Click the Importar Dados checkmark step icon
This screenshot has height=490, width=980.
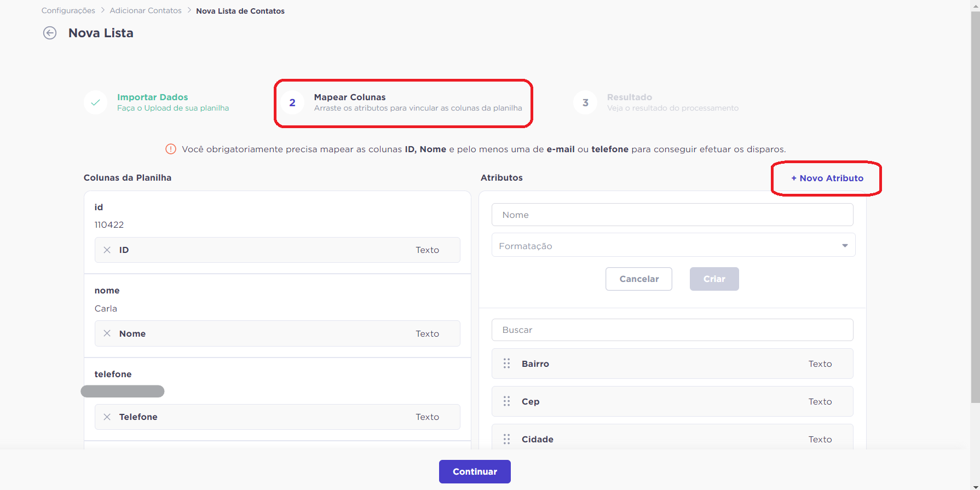[x=95, y=102]
